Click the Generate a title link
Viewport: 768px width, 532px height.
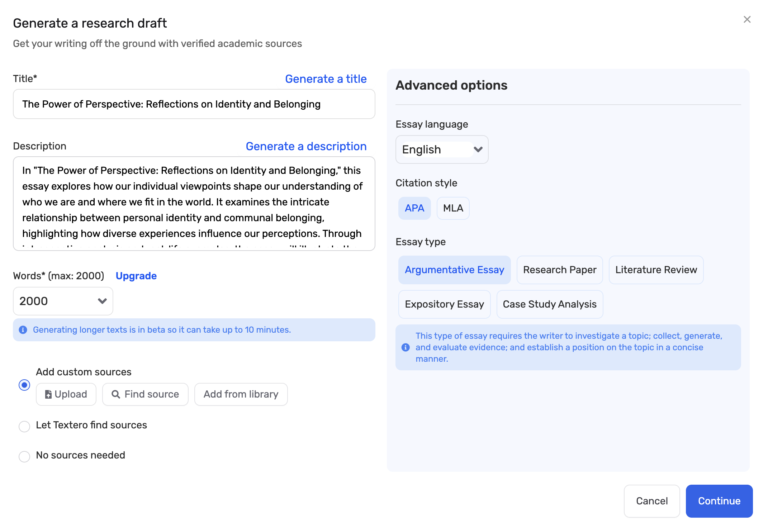click(326, 77)
